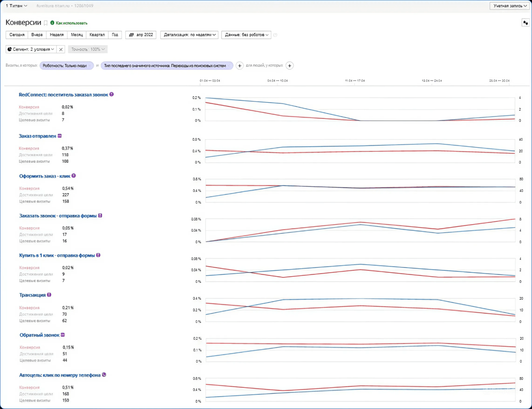Expand the Детализация: по неделям dropdown

[x=189, y=35]
